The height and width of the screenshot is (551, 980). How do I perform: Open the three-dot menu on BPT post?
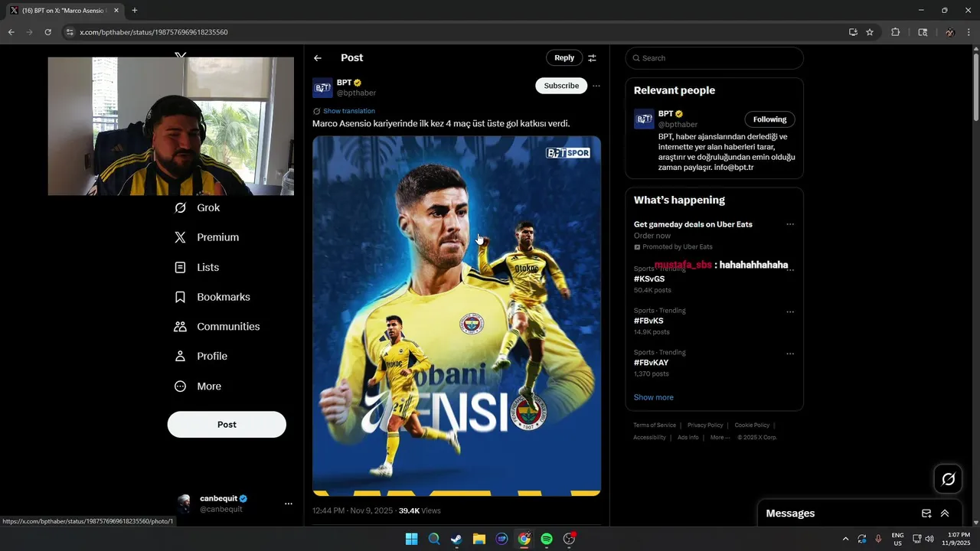[596, 86]
